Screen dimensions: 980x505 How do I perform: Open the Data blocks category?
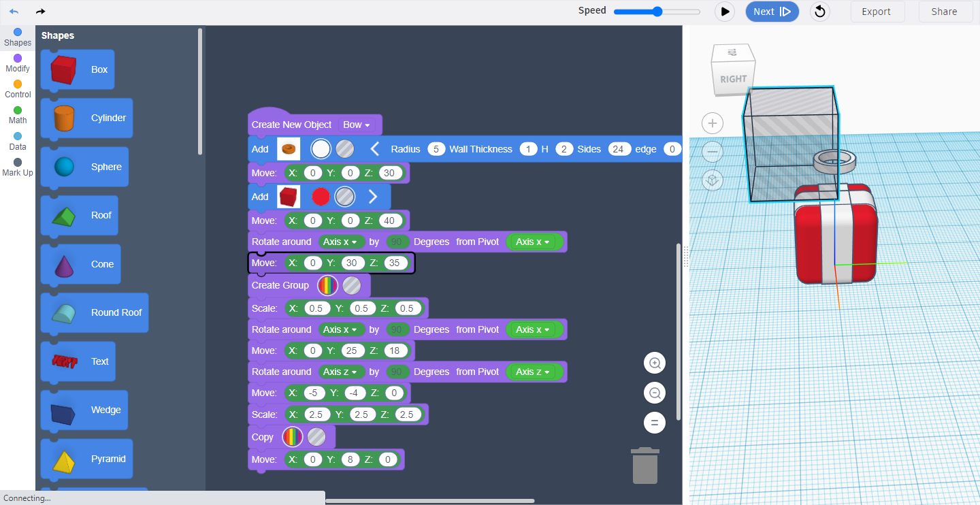click(17, 140)
